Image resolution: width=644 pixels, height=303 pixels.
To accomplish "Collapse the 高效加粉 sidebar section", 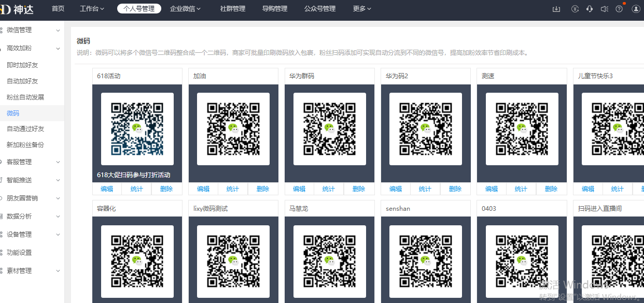I will (32, 48).
